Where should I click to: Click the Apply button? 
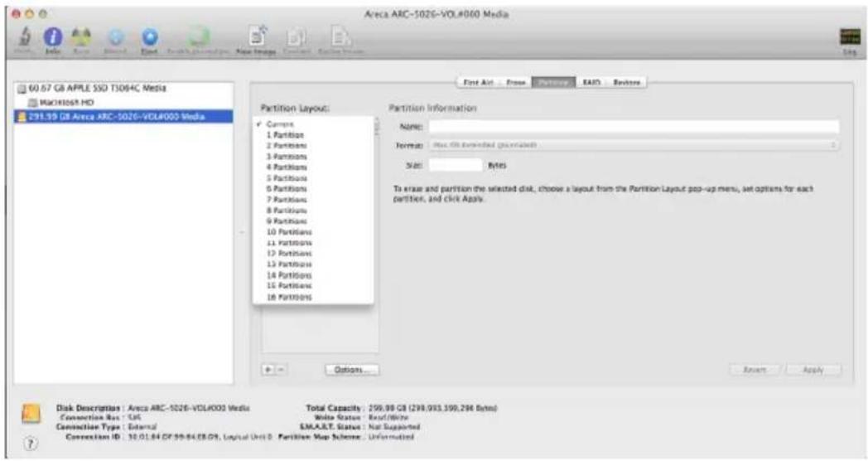point(813,370)
